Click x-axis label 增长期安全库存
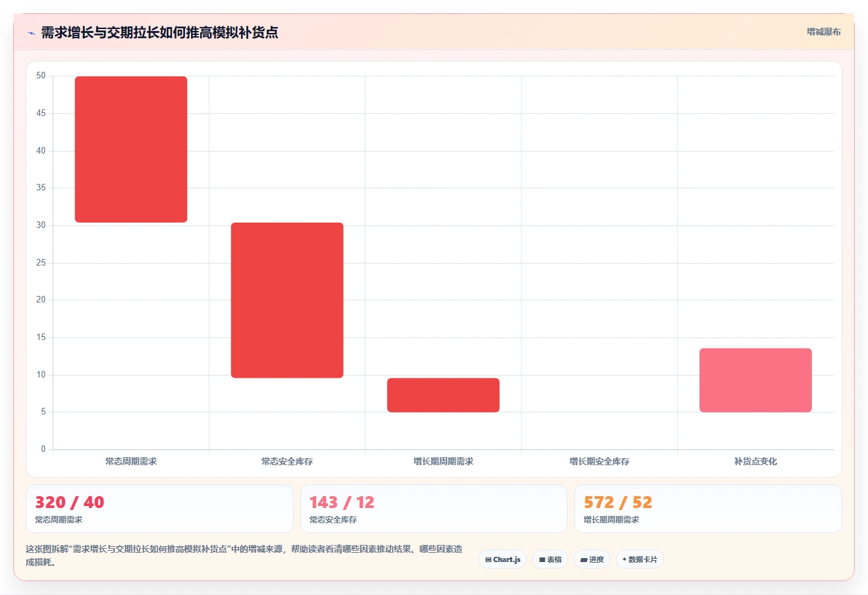The image size is (868, 595). [x=599, y=461]
